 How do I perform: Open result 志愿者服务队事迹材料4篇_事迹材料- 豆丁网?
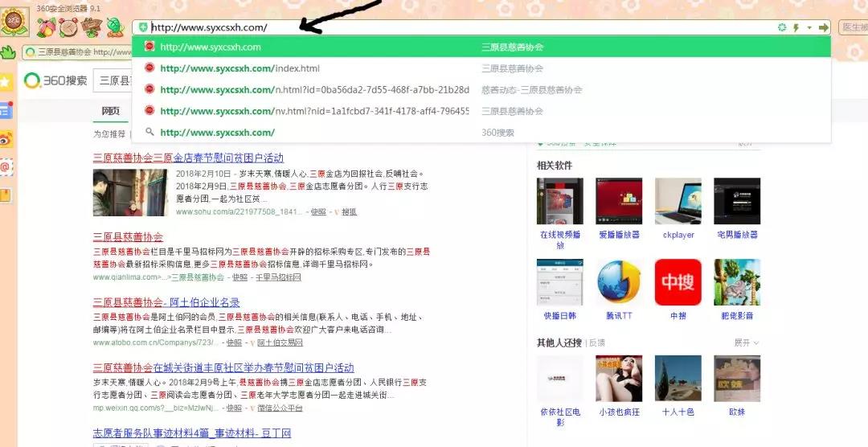[192, 433]
